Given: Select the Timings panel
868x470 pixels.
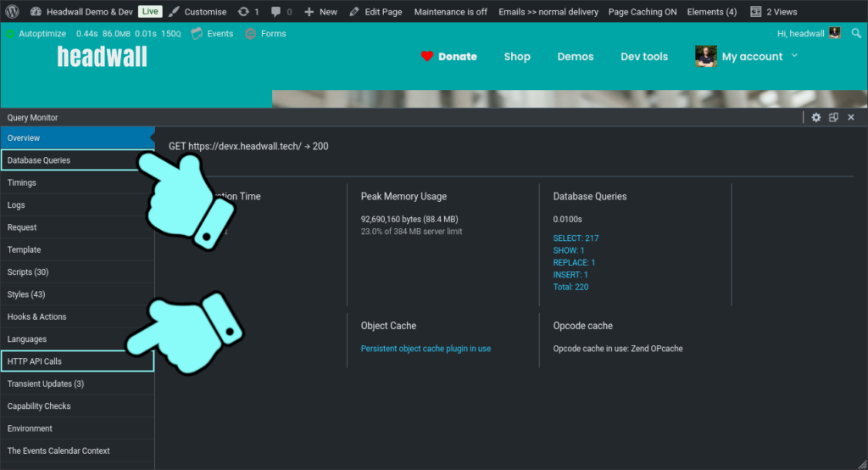Looking at the screenshot, I should (77, 182).
